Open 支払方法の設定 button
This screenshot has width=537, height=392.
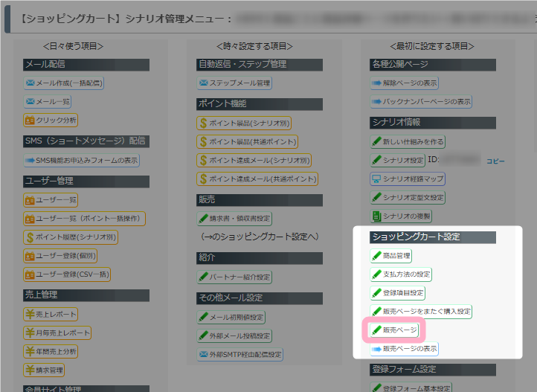click(401, 274)
